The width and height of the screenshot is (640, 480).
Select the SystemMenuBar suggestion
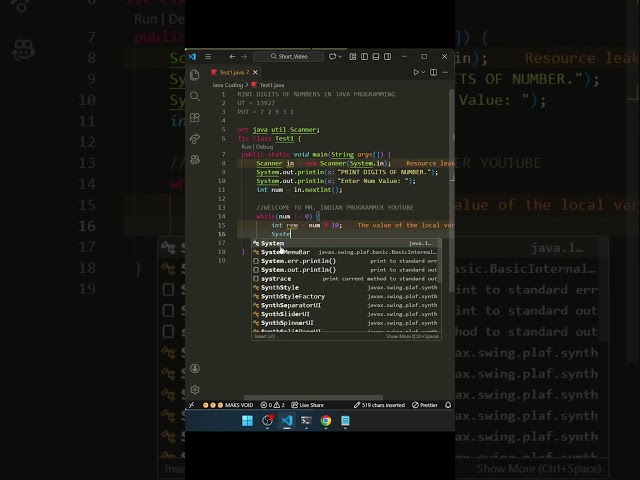click(x=346, y=252)
